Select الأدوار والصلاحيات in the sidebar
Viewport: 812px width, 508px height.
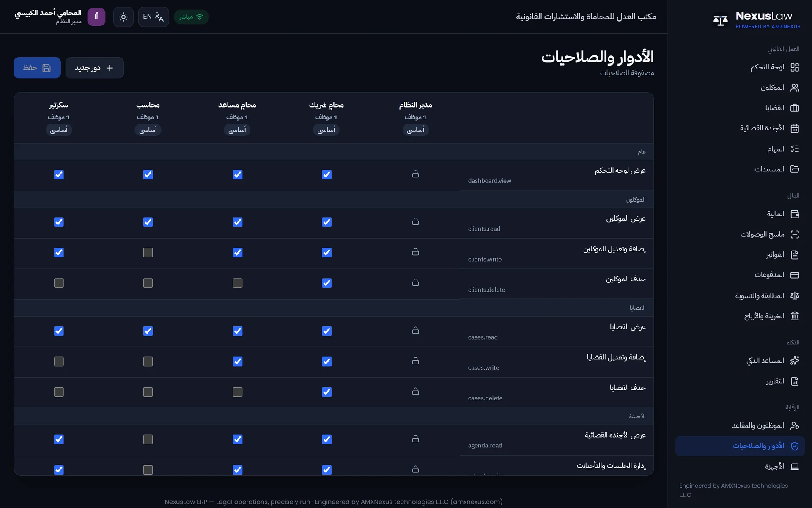pyautogui.click(x=740, y=446)
